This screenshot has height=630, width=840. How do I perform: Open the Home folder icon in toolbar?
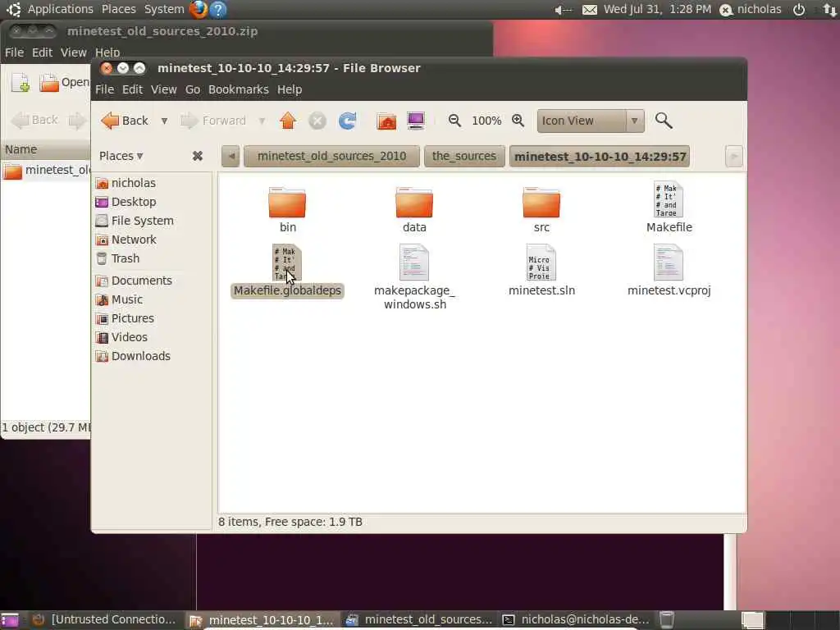point(386,121)
